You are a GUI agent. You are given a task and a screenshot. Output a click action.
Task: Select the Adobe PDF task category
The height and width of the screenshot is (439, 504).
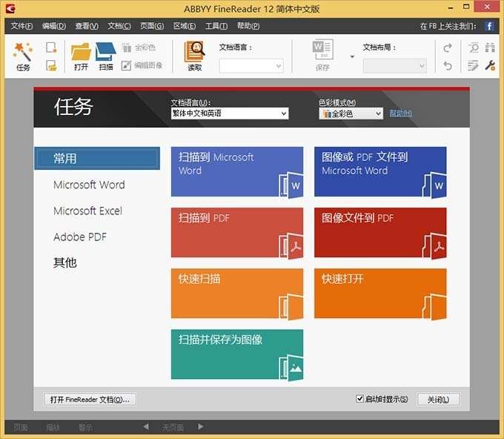point(80,237)
